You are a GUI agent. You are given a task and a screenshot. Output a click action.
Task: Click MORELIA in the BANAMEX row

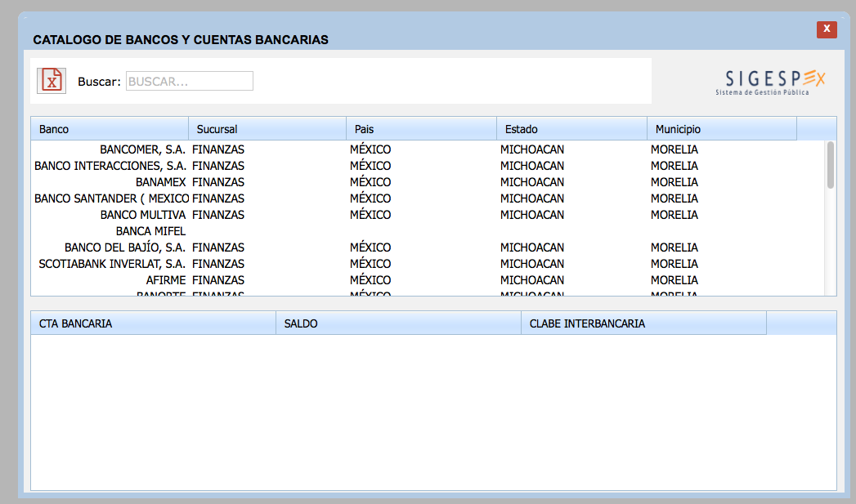674,182
